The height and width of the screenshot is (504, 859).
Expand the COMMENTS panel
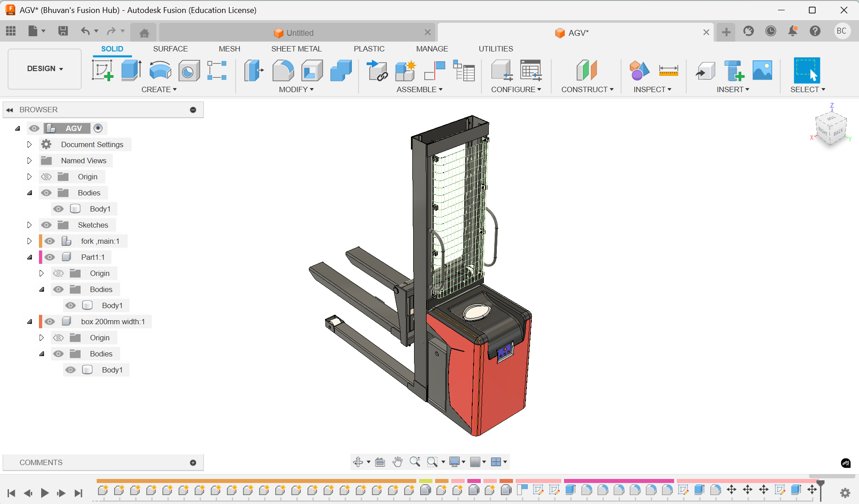(193, 462)
